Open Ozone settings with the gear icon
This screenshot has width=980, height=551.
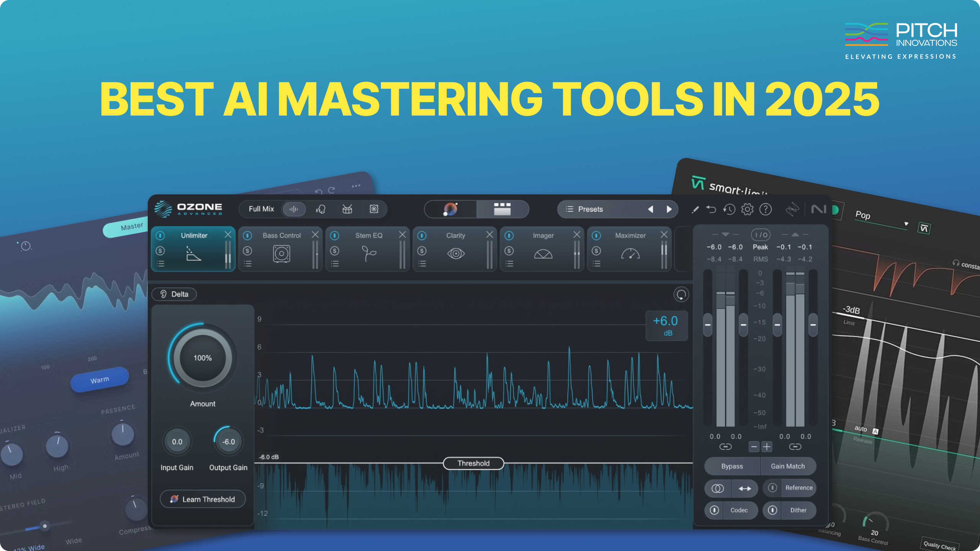[x=747, y=209]
